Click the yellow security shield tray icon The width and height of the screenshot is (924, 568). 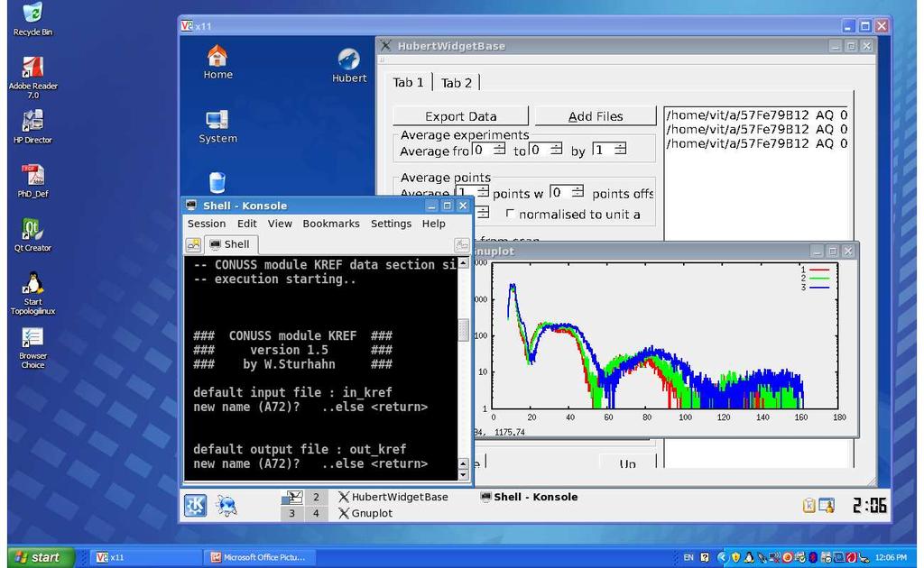coord(735,557)
